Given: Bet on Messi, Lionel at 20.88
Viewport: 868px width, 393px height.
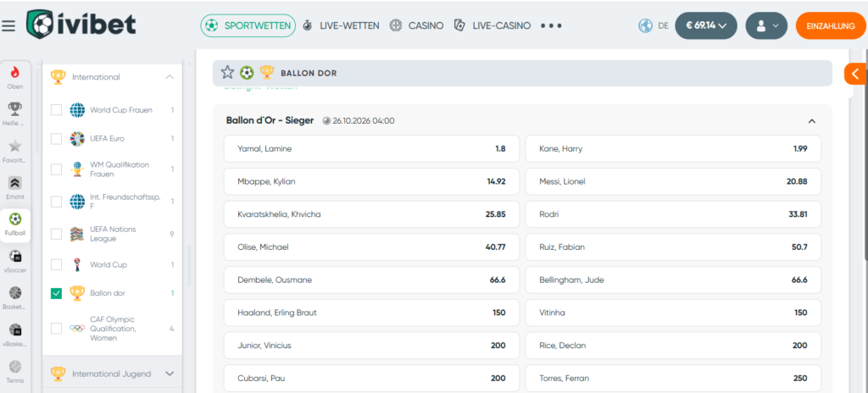Looking at the screenshot, I should pyautogui.click(x=673, y=181).
